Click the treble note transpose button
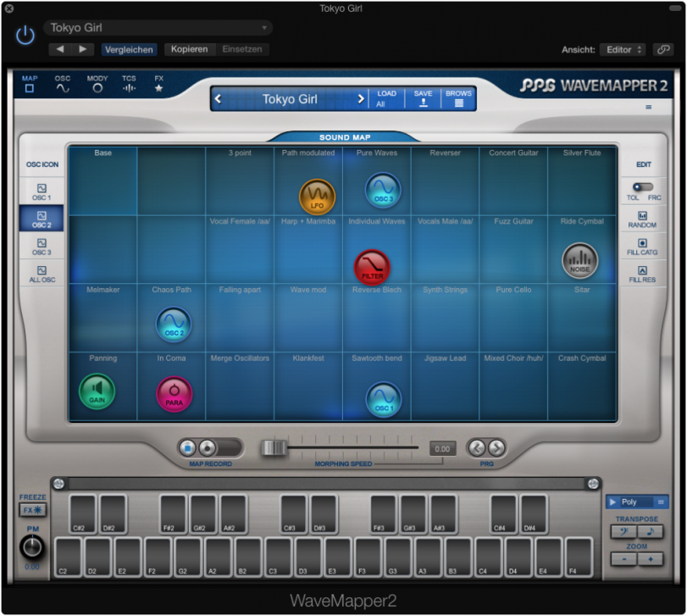 [651, 531]
